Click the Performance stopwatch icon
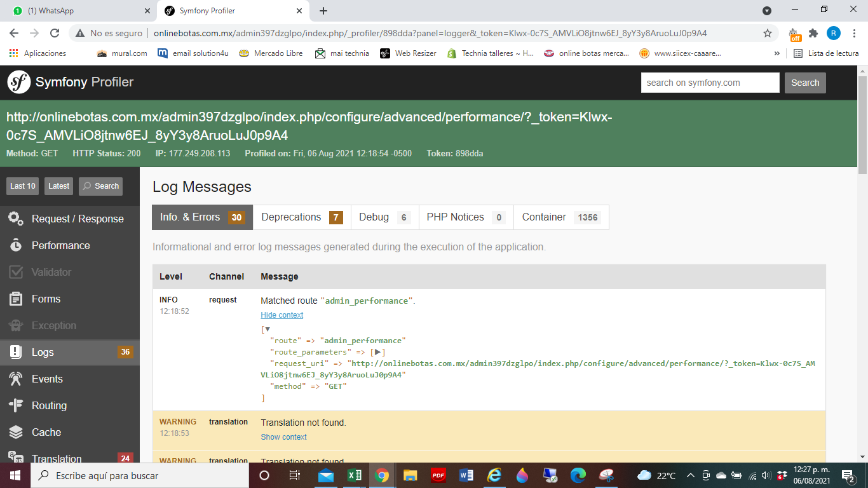The height and width of the screenshot is (488, 868). (x=16, y=245)
